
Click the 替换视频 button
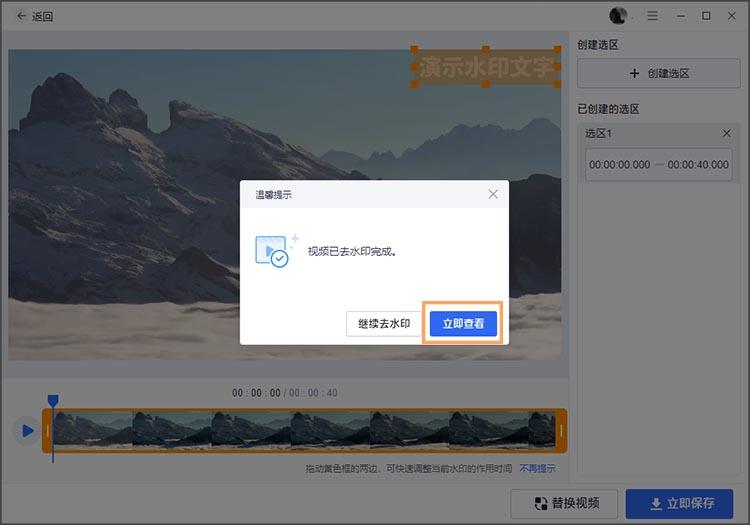click(x=564, y=504)
